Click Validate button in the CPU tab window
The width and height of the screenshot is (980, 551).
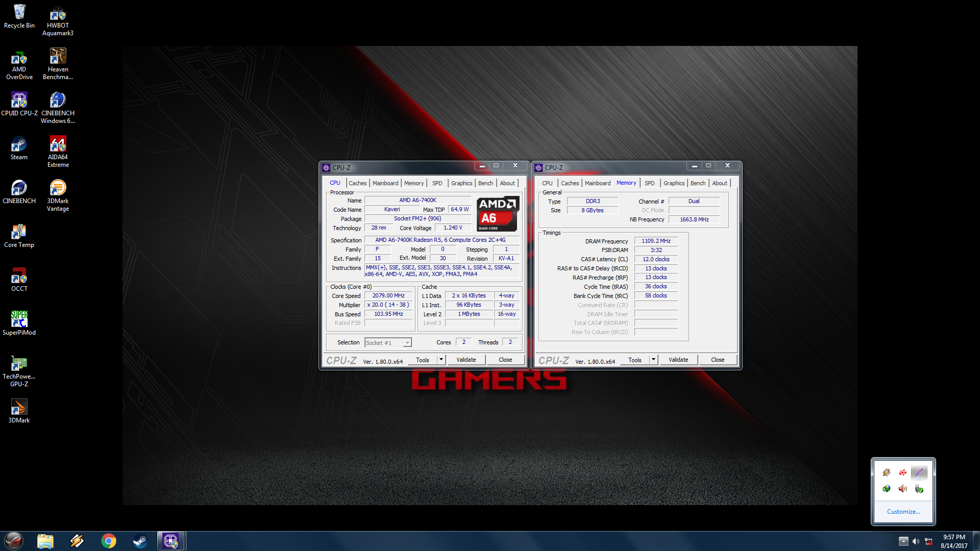tap(466, 360)
